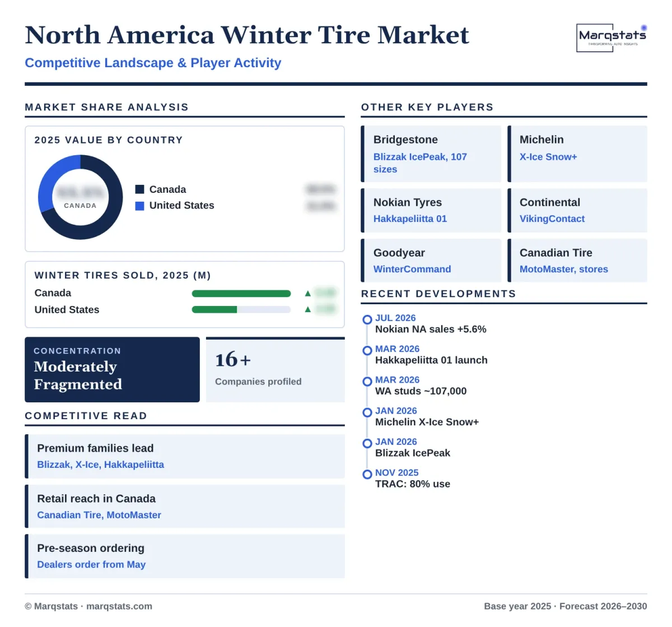This screenshot has width=672, height=627.
Task: Click the Dealers order from May text
Action: [91, 564]
